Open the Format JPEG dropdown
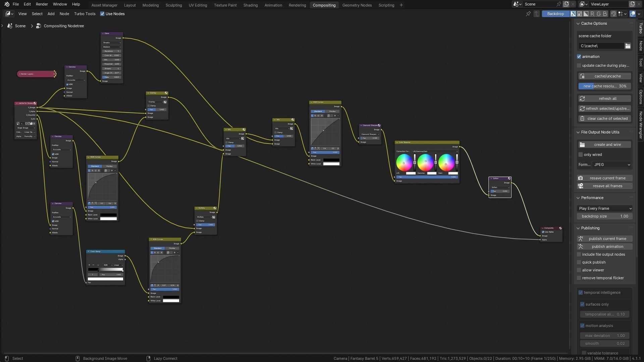 (x=612, y=165)
